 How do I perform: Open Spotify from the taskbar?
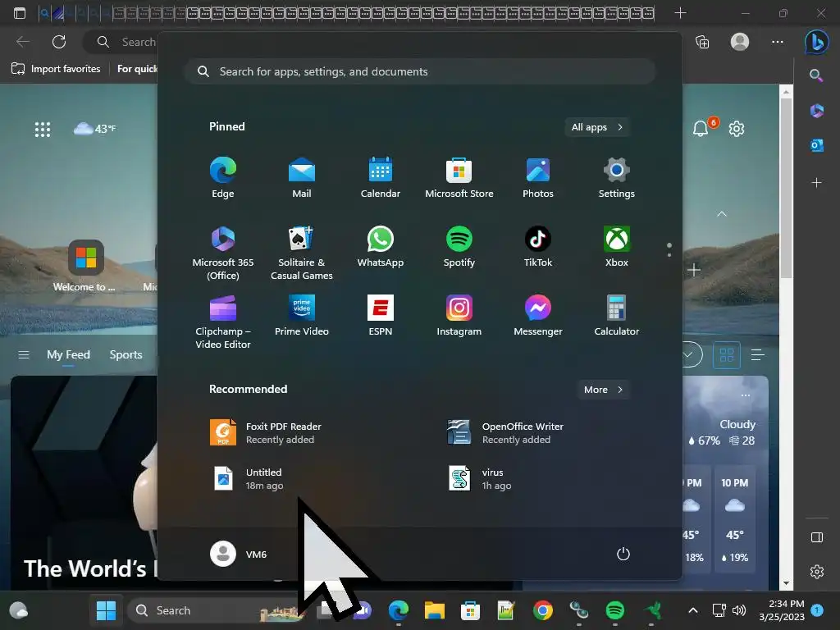coord(615,610)
